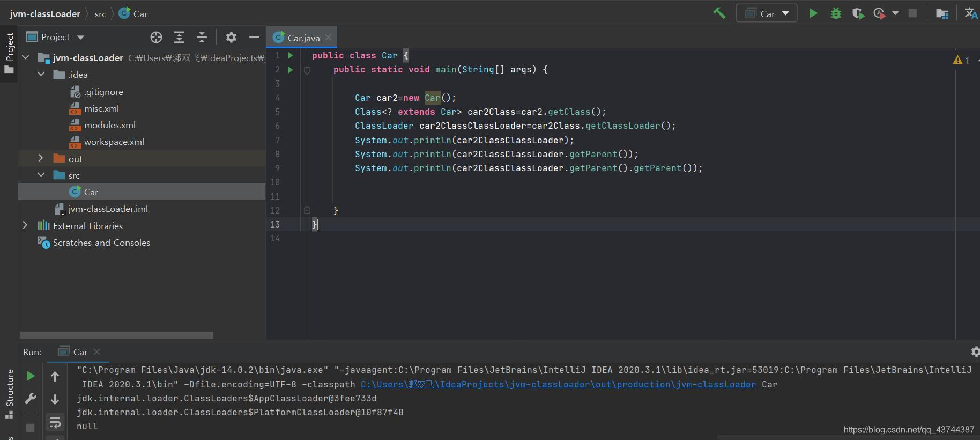This screenshot has width=980, height=440.
Task: Click line number 9 in gutter
Action: (x=277, y=168)
